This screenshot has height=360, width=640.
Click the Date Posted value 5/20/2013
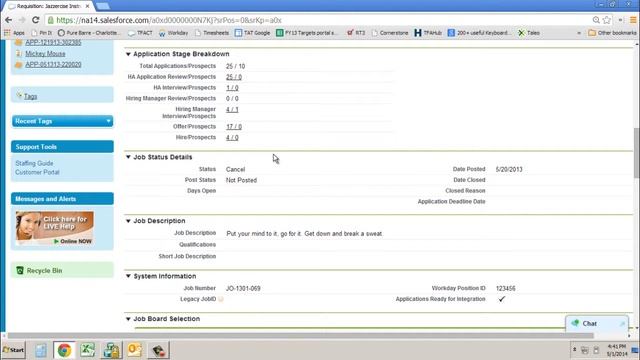509,169
